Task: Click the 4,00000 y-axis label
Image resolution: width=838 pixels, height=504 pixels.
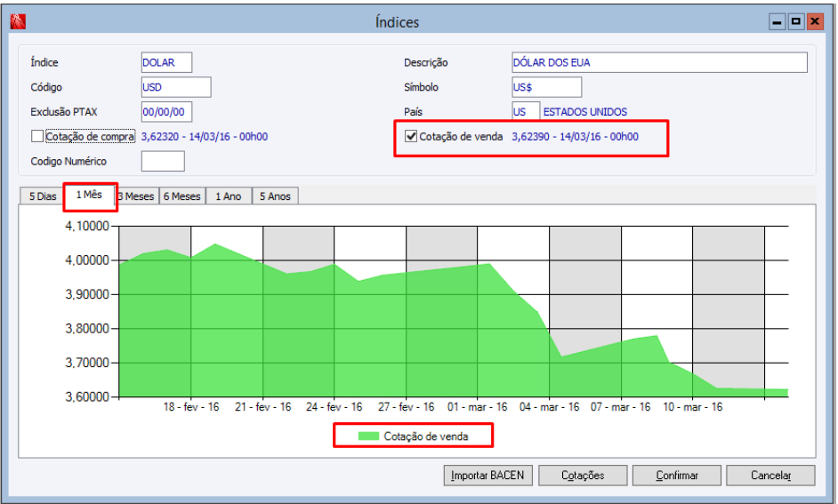Action: click(87, 260)
